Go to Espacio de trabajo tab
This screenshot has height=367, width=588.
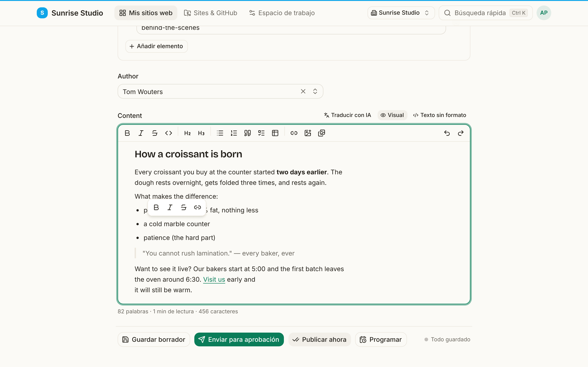pos(282,13)
